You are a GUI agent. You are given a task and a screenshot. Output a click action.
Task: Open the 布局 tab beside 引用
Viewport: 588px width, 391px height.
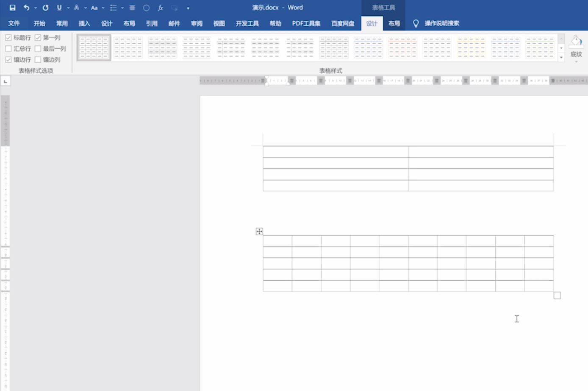129,23
